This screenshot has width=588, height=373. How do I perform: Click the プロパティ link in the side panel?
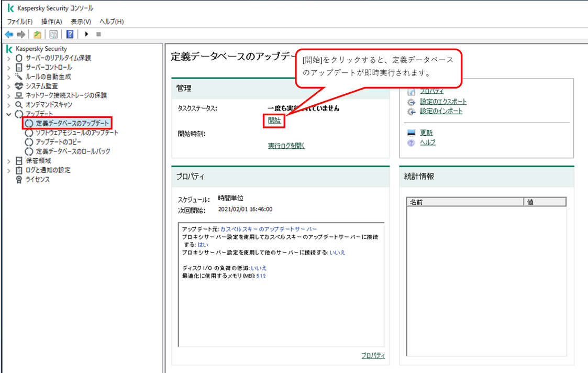click(431, 92)
